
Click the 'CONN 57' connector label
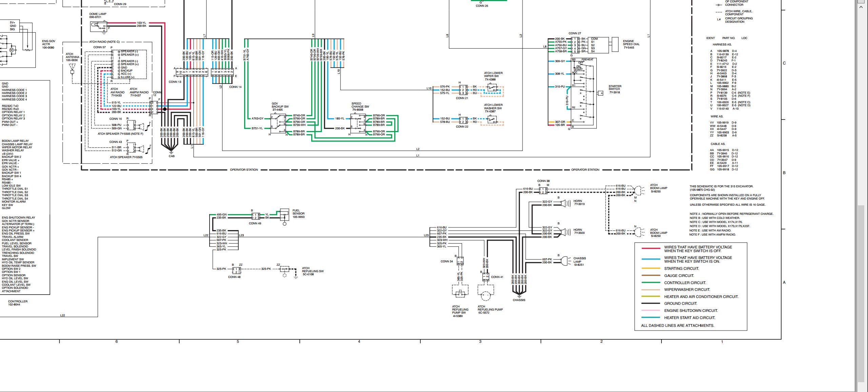pyautogui.click(x=99, y=47)
